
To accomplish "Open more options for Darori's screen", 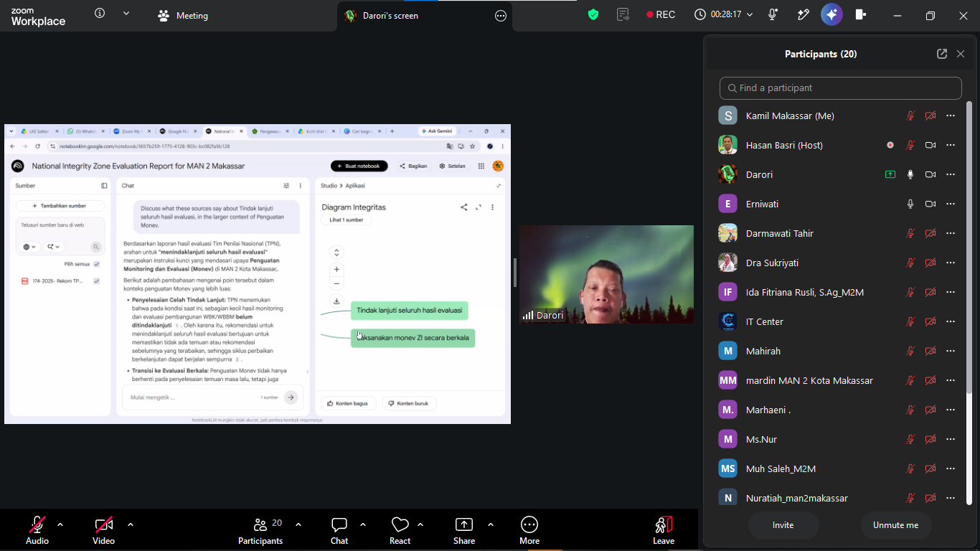I will (501, 16).
